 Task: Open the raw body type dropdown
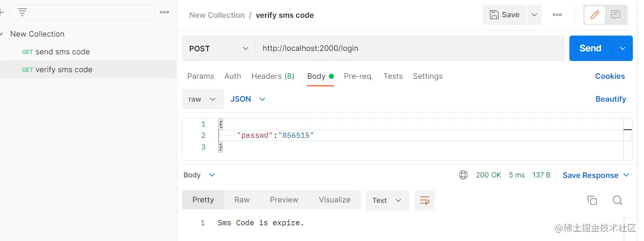coord(203,99)
